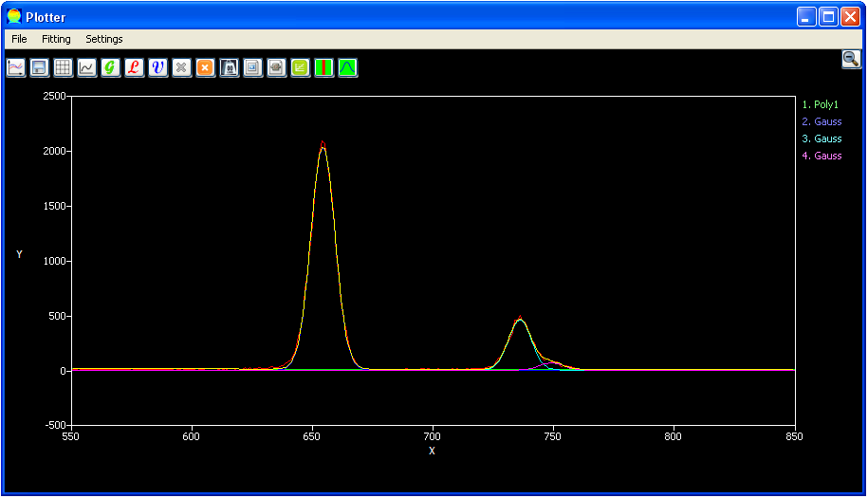Screen dimensions: 868x498
Task: Click the save floppy disk icon
Action: (x=40, y=67)
